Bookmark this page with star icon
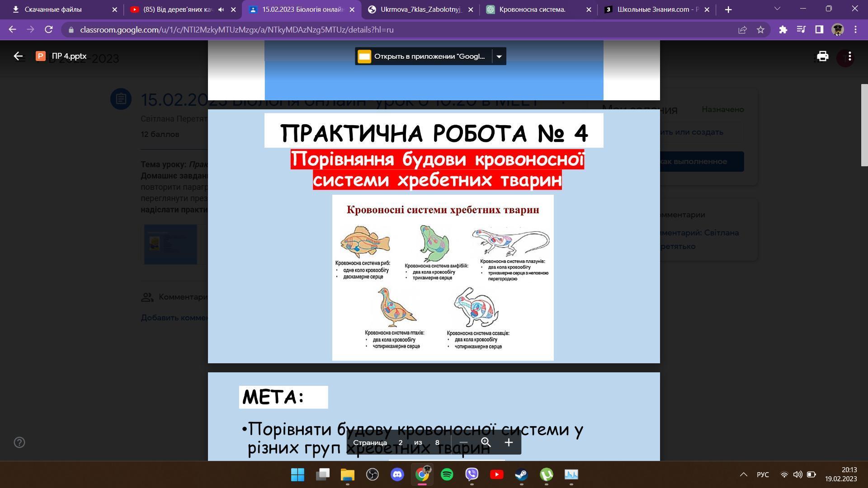 (760, 30)
